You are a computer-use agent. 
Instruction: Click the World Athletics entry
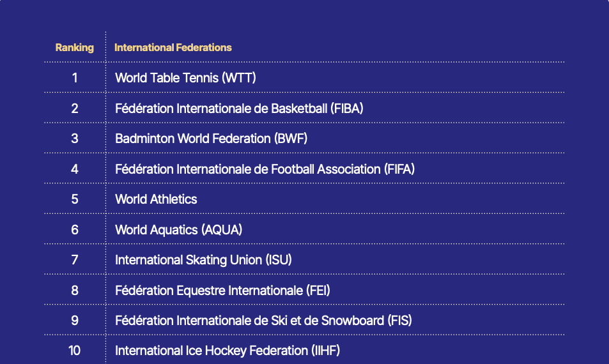pos(156,199)
